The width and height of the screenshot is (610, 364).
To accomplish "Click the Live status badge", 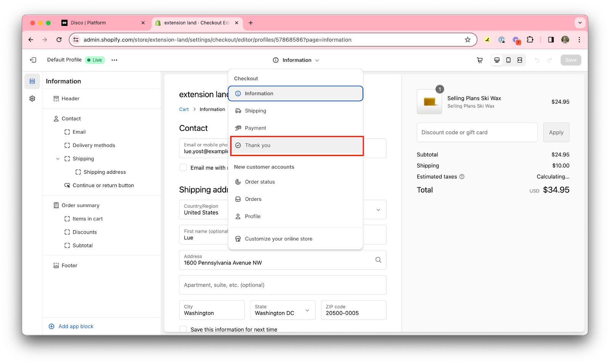I will click(x=95, y=60).
